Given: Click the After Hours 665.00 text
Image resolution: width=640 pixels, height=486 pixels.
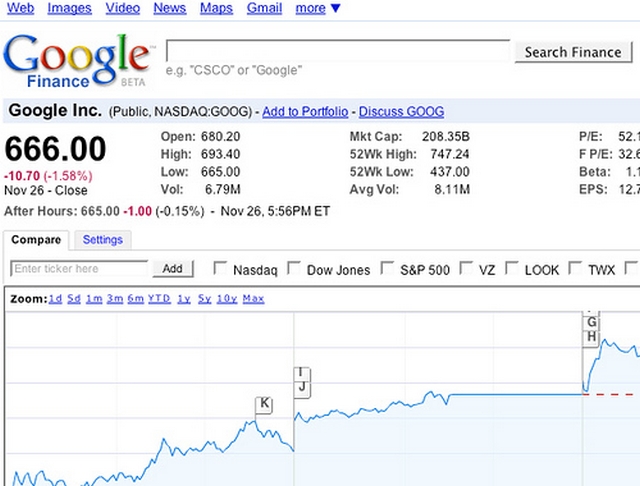Looking at the screenshot, I should (62, 211).
